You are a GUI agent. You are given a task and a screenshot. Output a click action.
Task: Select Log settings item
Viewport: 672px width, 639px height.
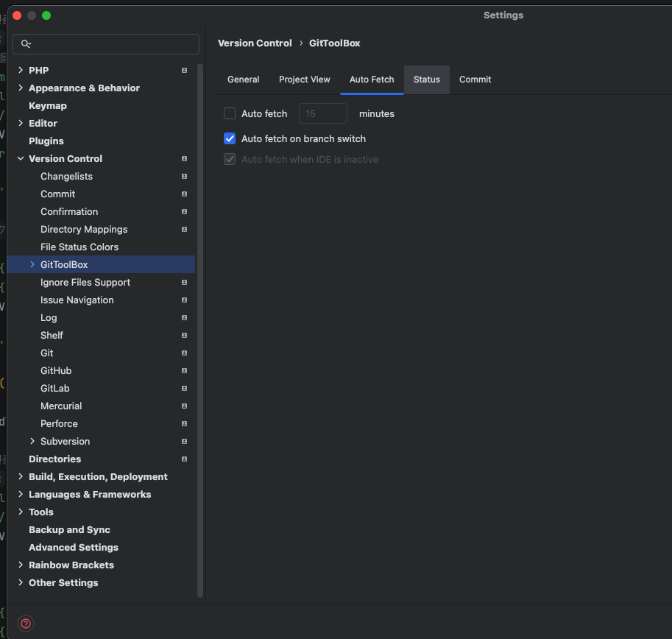[49, 317]
